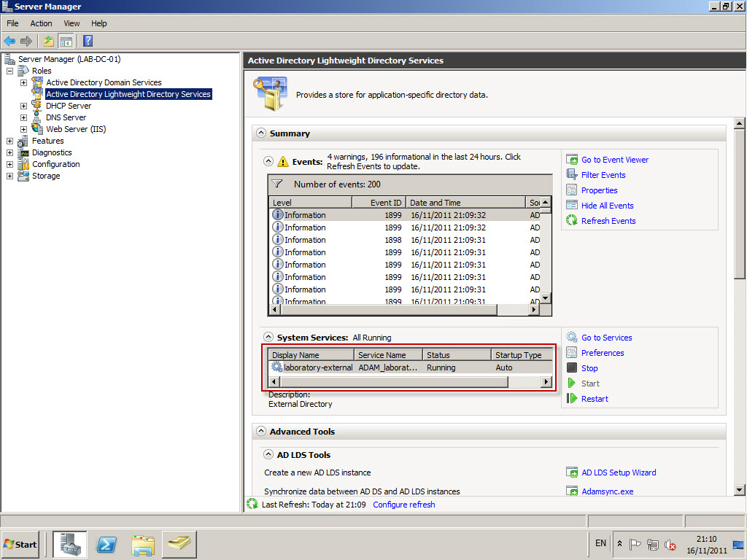Screen dimensions: 747x560
Task: Click the Configure refresh link
Action: coord(403,505)
